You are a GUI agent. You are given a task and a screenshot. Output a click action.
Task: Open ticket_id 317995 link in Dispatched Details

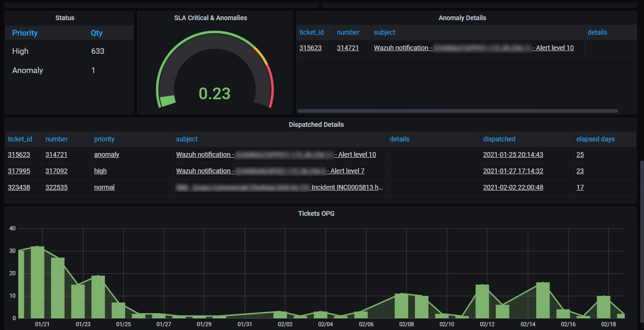point(19,171)
